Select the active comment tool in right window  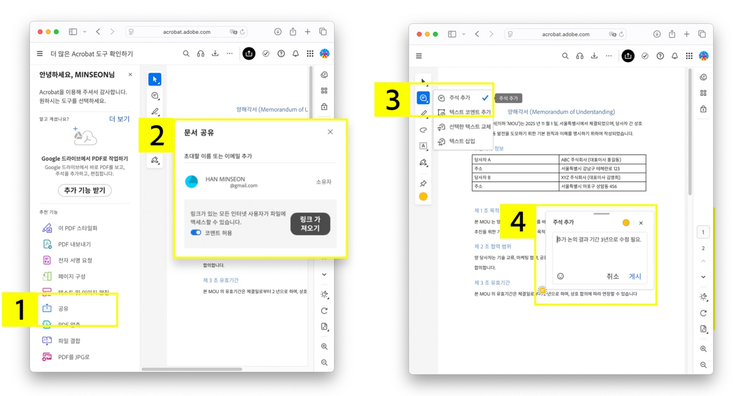tap(423, 98)
